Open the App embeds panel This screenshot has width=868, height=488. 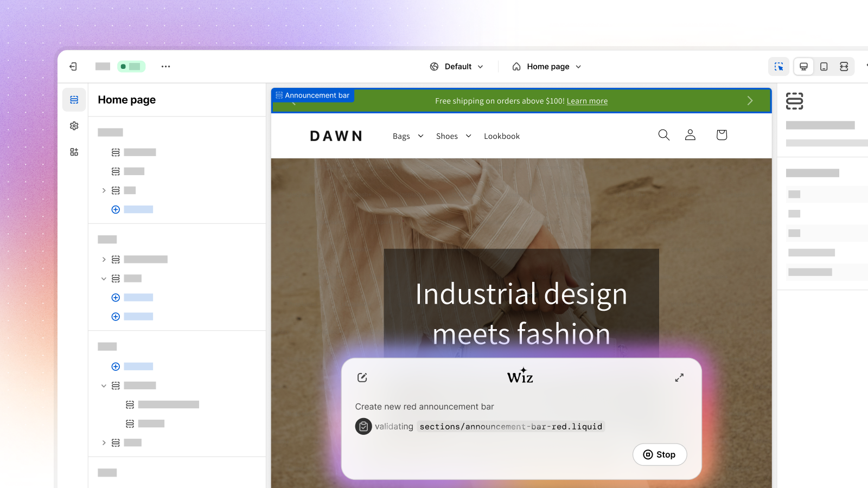point(74,152)
